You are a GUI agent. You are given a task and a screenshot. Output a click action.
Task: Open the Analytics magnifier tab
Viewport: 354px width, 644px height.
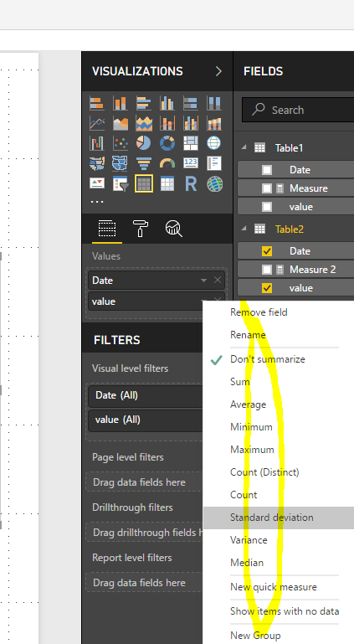click(173, 228)
